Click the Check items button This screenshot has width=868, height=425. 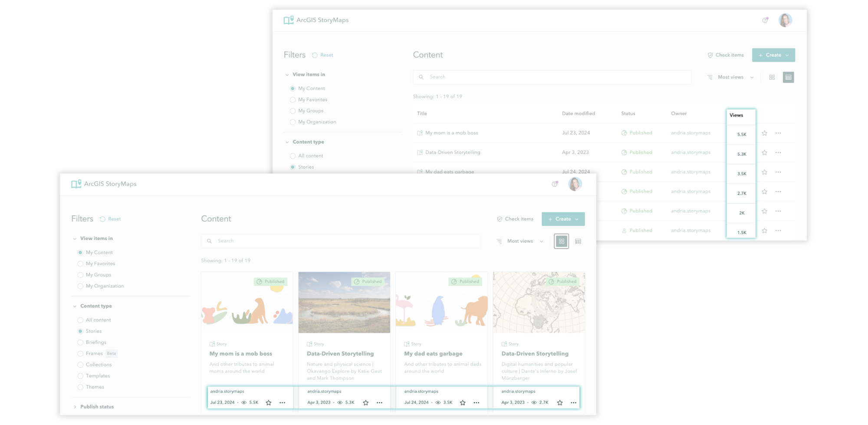515,219
